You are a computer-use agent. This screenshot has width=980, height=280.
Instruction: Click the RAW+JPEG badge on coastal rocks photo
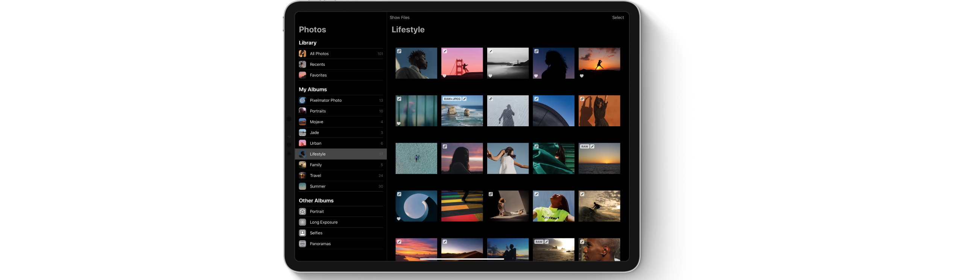(451, 99)
